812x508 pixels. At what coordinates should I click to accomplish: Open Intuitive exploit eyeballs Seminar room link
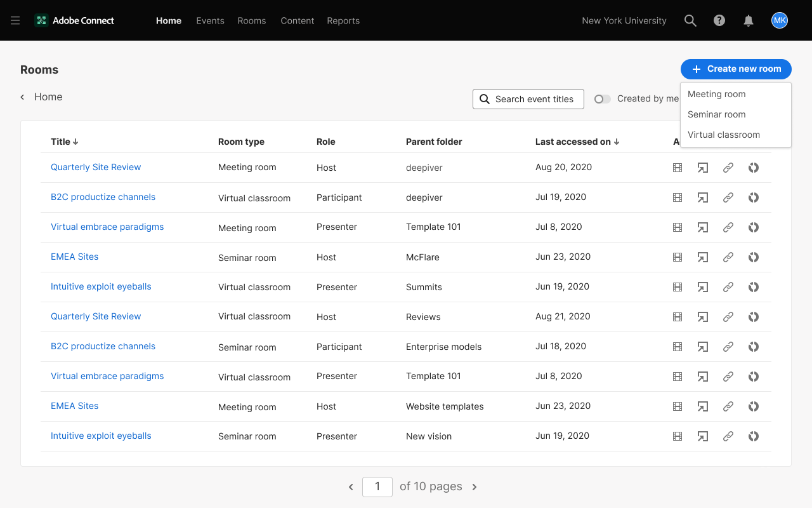click(x=101, y=436)
